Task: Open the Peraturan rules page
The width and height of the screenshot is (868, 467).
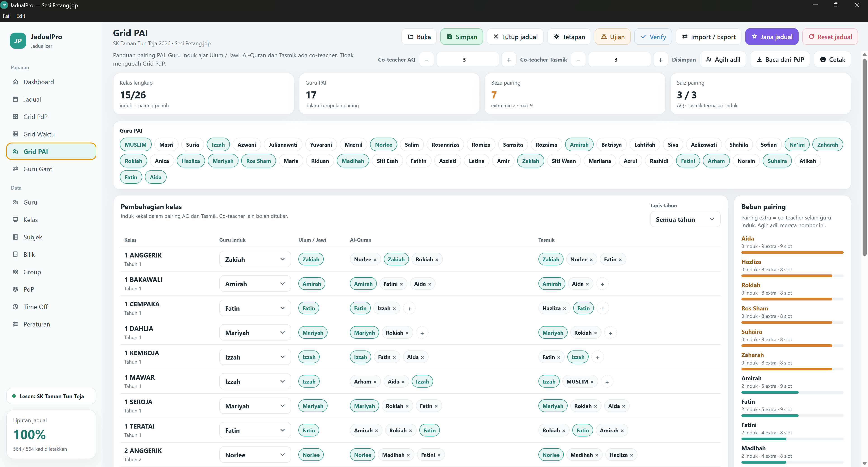Action: [51, 324]
